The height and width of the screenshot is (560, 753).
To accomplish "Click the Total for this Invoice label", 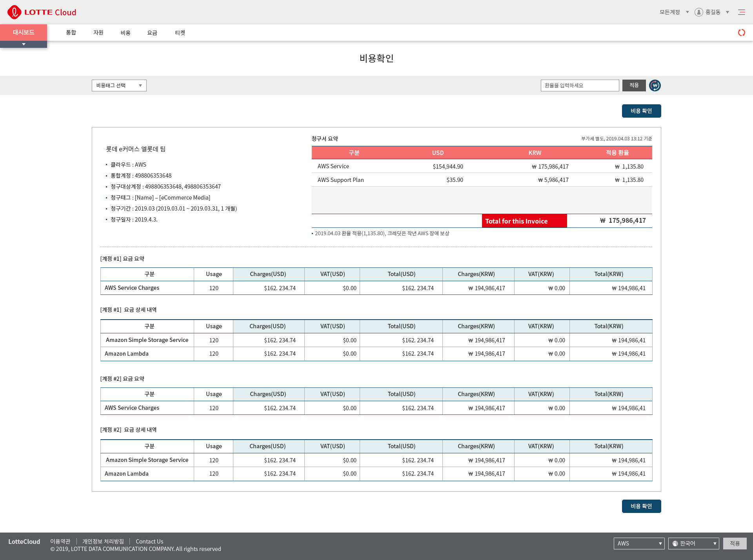I will [x=524, y=221].
